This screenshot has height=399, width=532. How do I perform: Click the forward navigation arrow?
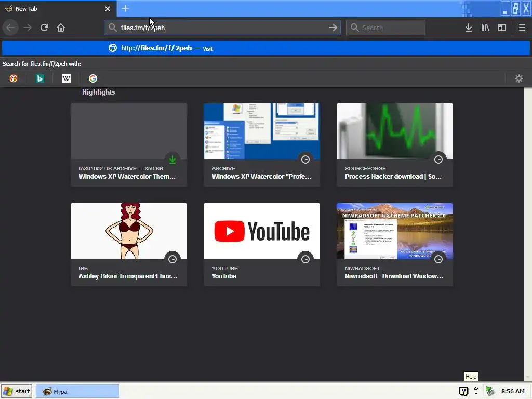(x=28, y=28)
